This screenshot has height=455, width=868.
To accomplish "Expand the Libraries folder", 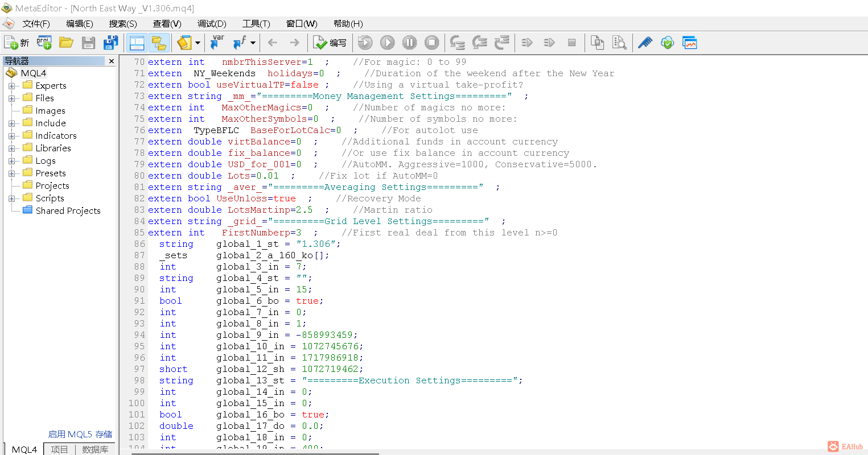I will click(11, 148).
